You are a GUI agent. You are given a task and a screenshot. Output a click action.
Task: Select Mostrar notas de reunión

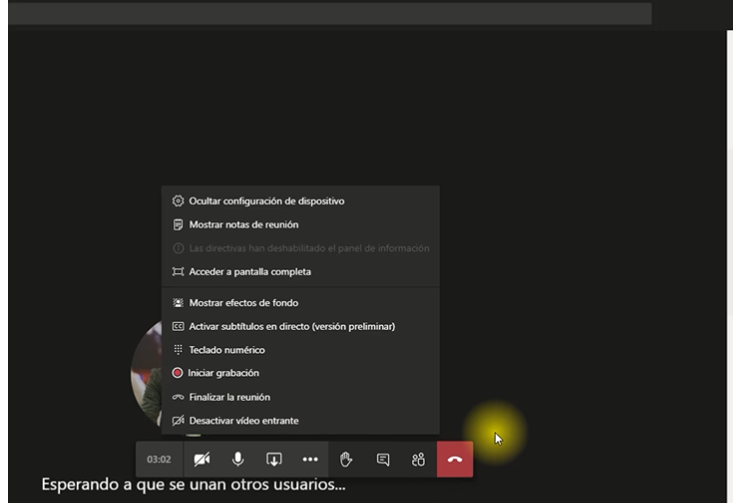tap(300, 225)
